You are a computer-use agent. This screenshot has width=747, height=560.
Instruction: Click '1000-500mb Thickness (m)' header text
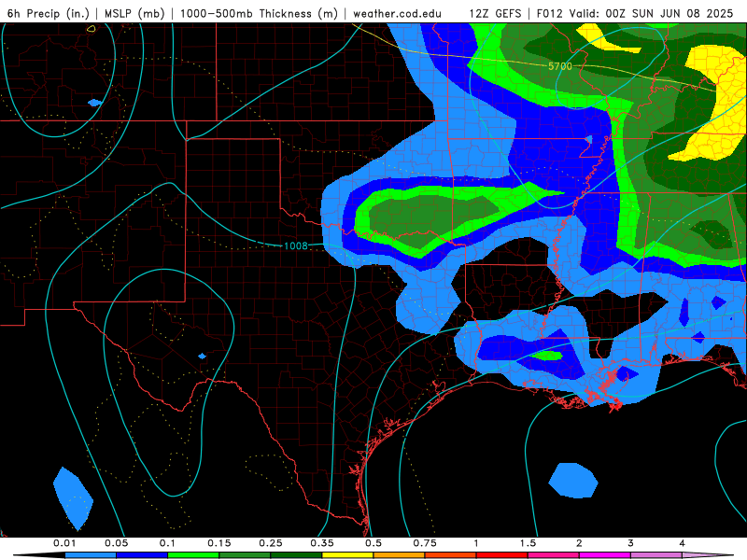pyautogui.click(x=259, y=13)
